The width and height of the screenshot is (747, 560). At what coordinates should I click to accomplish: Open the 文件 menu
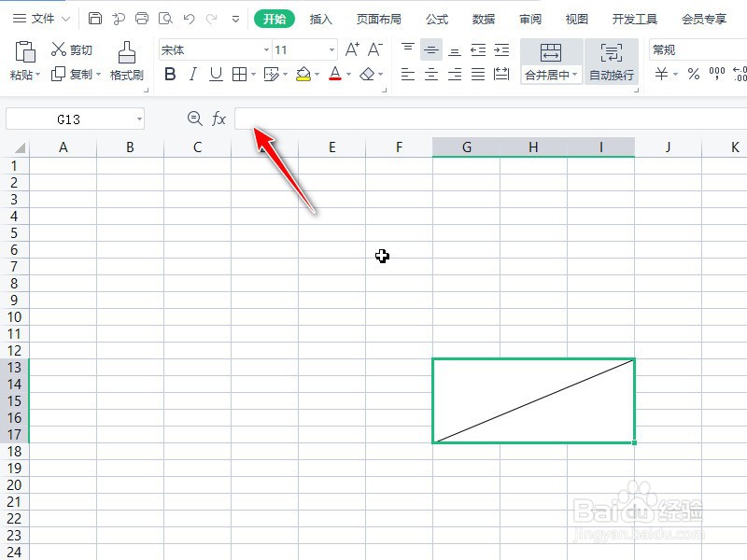point(41,19)
